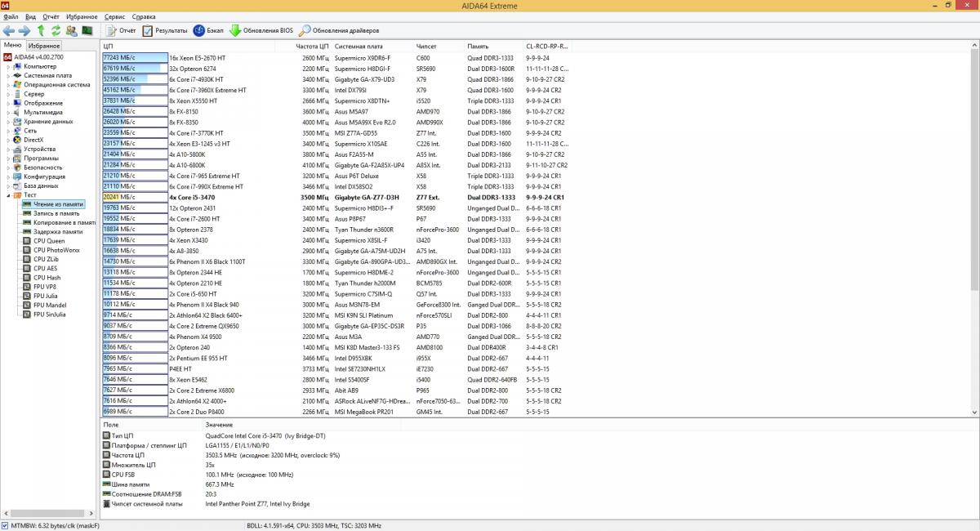Click the Forward navigation arrow icon
Viewport: 980px width, 531px height.
[x=24, y=31]
